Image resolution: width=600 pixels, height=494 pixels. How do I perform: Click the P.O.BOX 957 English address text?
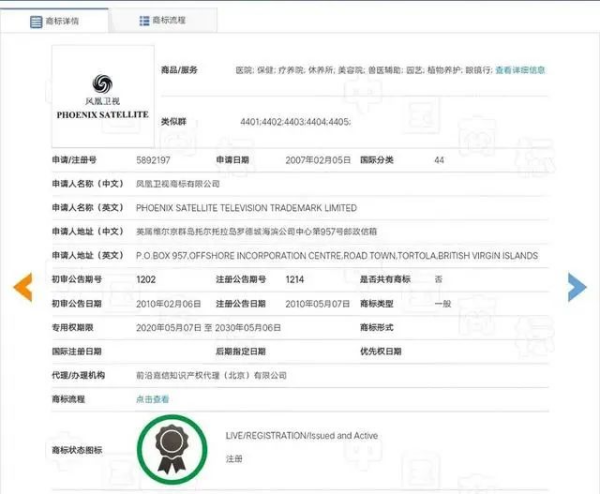[336, 256]
